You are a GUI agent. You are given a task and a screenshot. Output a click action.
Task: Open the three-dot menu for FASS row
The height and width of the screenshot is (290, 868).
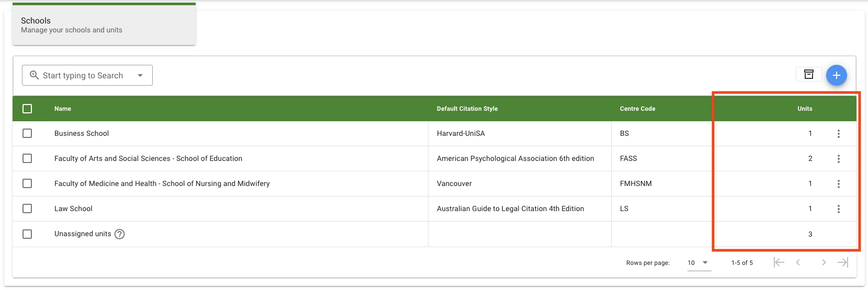point(838,159)
